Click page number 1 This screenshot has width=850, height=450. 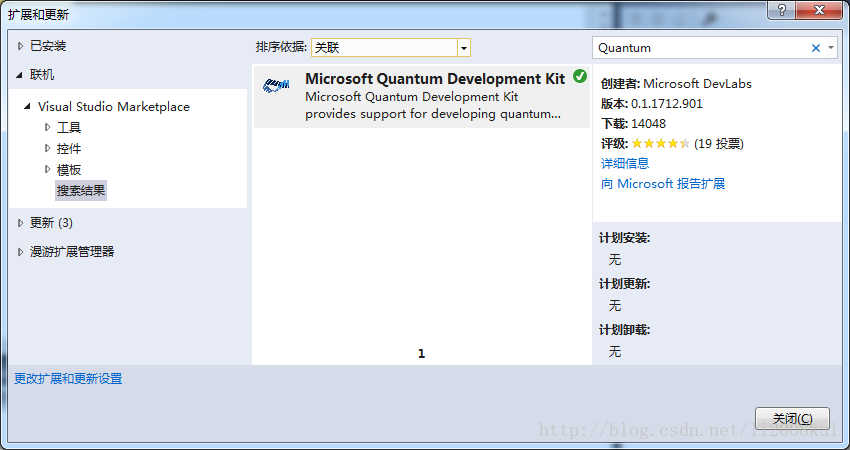(x=422, y=353)
